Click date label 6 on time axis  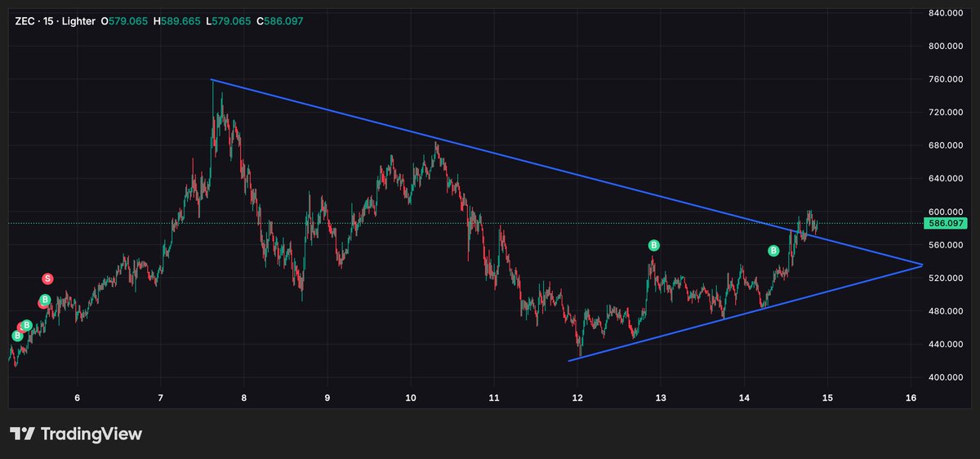pyautogui.click(x=78, y=398)
